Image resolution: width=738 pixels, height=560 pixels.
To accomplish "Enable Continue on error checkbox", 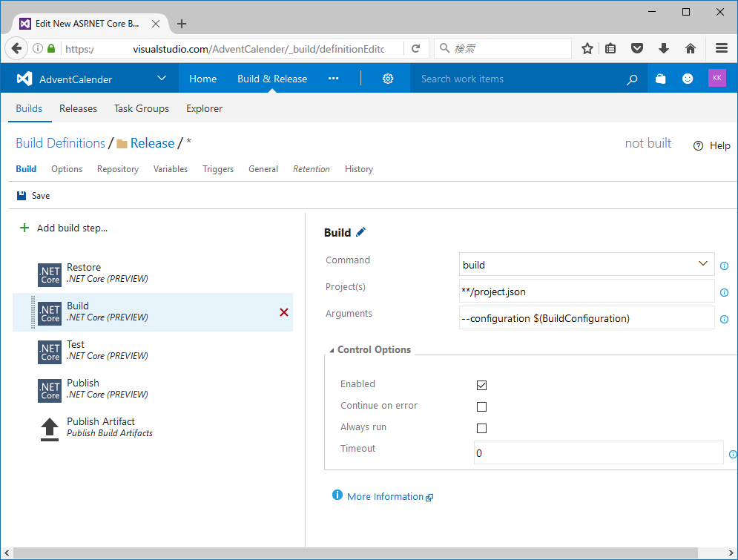I will (481, 406).
